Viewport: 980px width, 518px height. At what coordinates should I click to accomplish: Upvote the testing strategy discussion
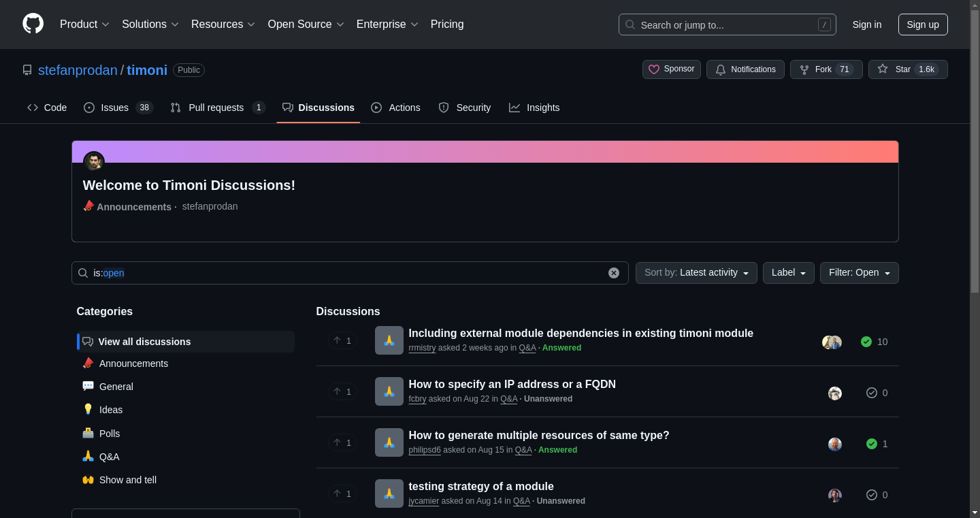(342, 493)
